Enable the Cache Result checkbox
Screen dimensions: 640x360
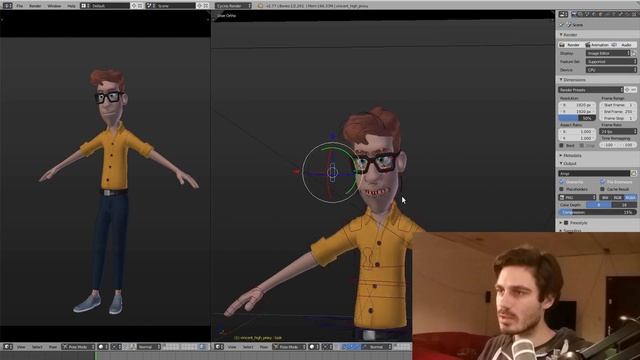(603, 189)
